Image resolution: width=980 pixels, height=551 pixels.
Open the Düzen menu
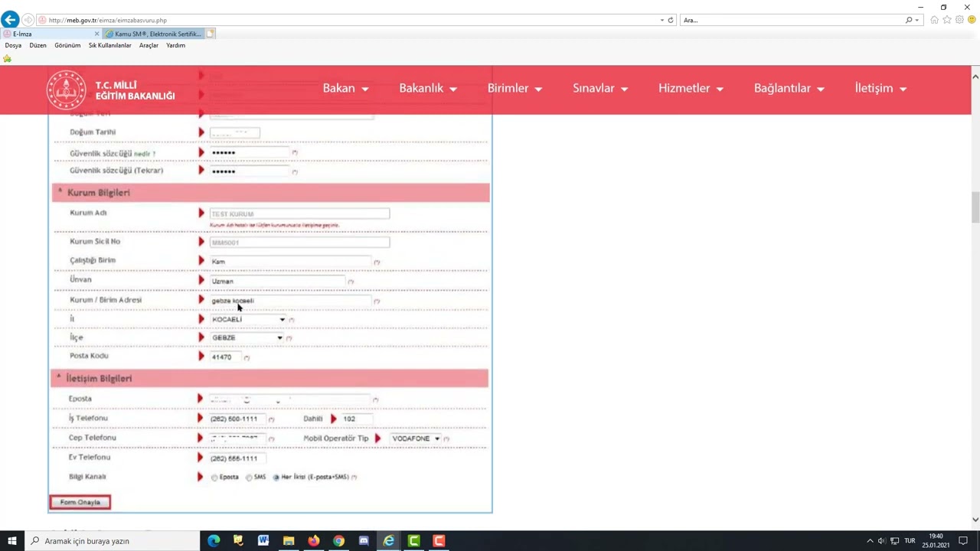(38, 45)
